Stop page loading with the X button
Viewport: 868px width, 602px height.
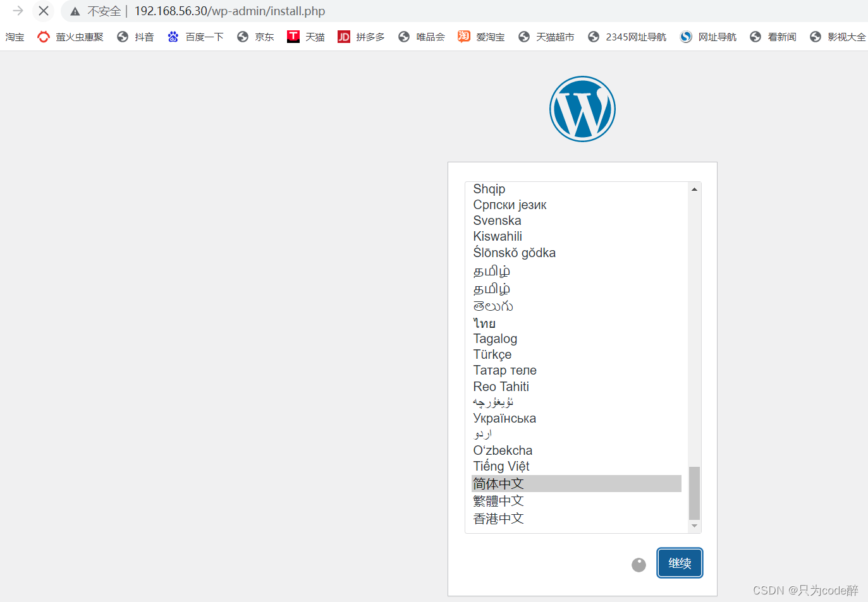[44, 11]
